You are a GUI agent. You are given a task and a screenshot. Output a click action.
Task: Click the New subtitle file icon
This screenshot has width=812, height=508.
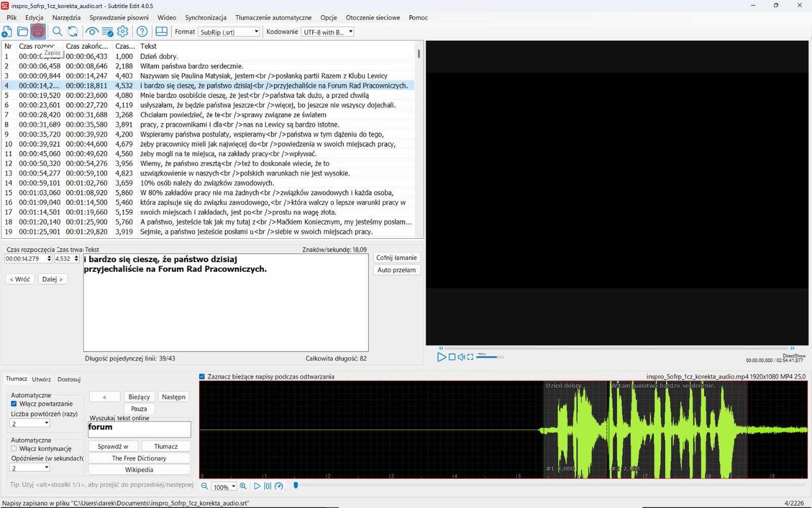click(x=7, y=31)
